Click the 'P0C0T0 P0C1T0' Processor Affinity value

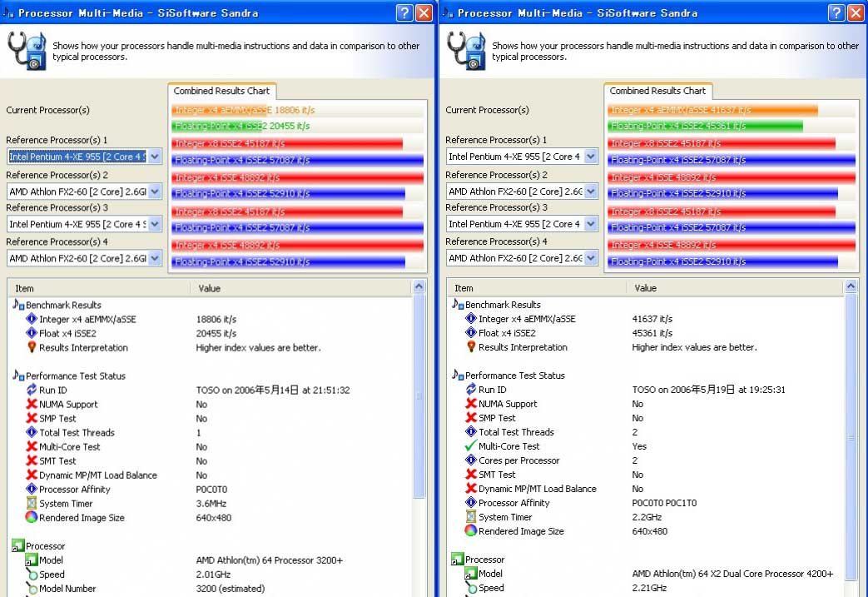664,503
